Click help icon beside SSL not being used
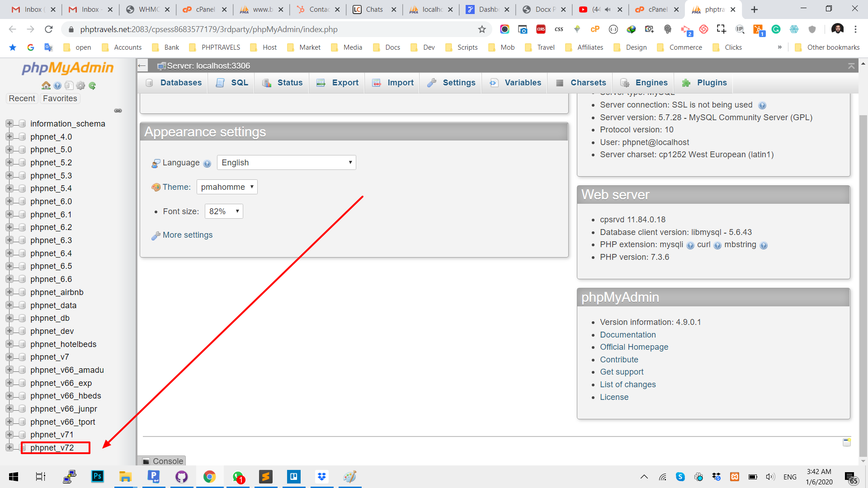The height and width of the screenshot is (488, 868). (x=762, y=106)
